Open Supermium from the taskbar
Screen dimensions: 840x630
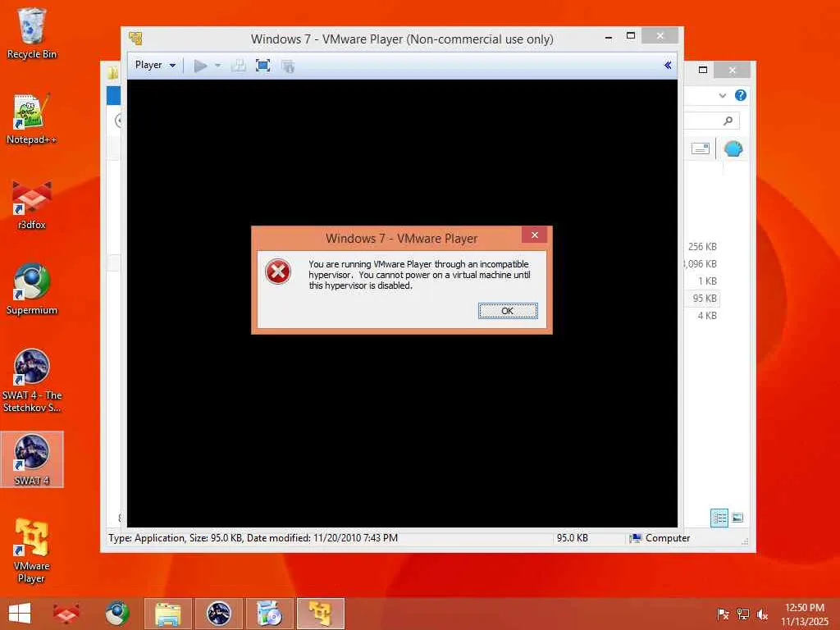(x=116, y=614)
